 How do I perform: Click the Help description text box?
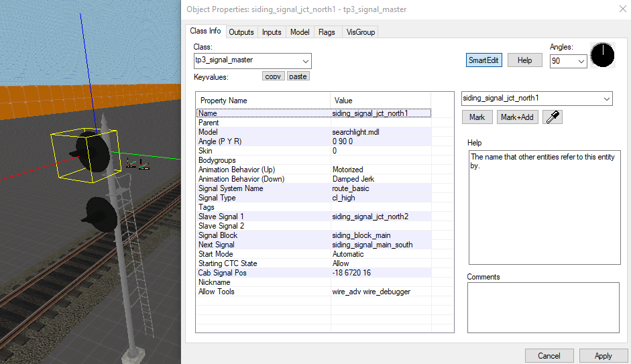[x=544, y=208]
